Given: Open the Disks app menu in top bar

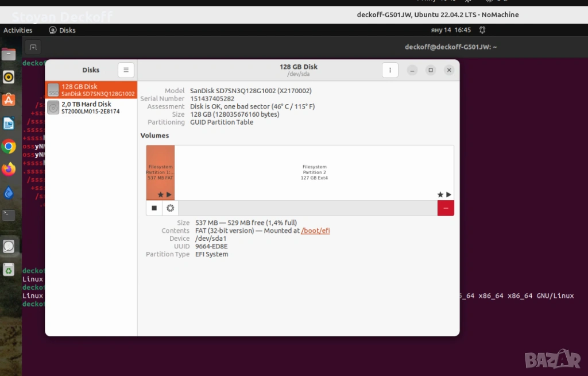Looking at the screenshot, I should coord(62,30).
